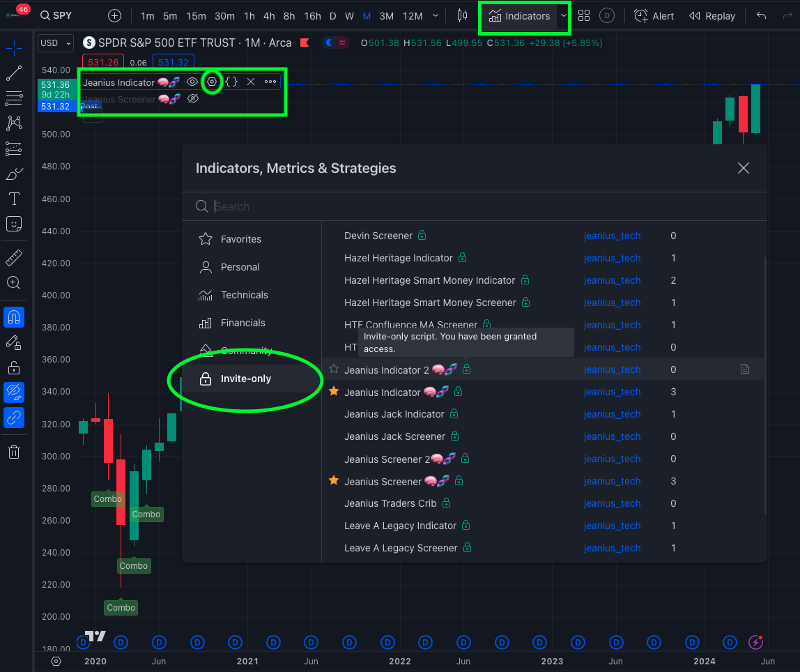This screenshot has height=672, width=800.
Task: Select the W weekly timeframe
Action: [349, 16]
